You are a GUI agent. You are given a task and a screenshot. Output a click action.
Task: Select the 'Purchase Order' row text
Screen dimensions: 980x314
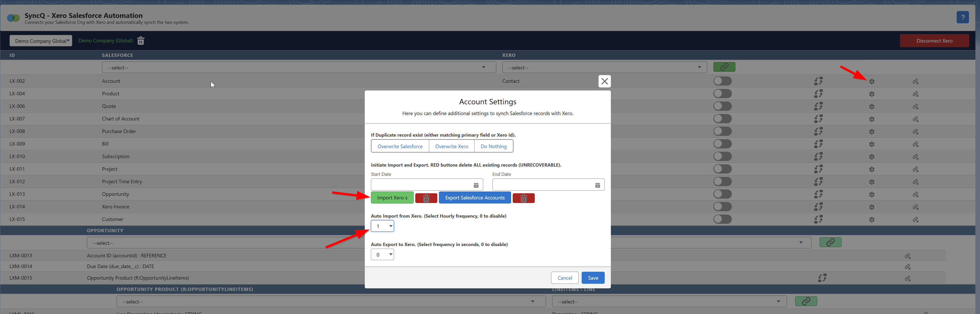(119, 131)
